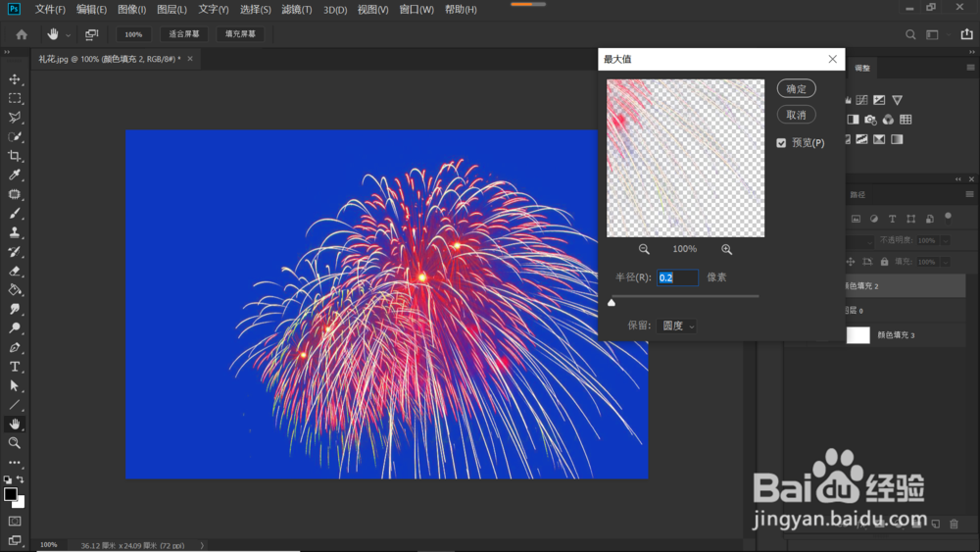Expand the status bar info arrow
This screenshot has height=552, width=980.
click(x=202, y=545)
